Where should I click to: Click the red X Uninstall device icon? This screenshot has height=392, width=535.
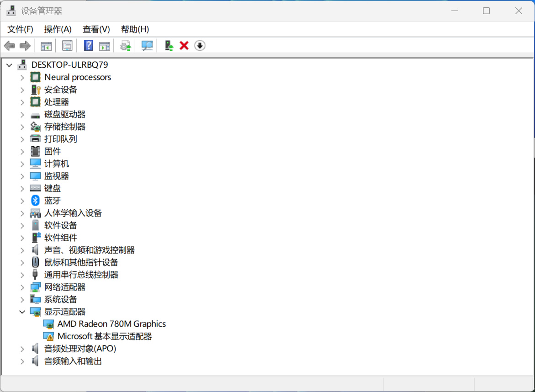pyautogui.click(x=184, y=46)
